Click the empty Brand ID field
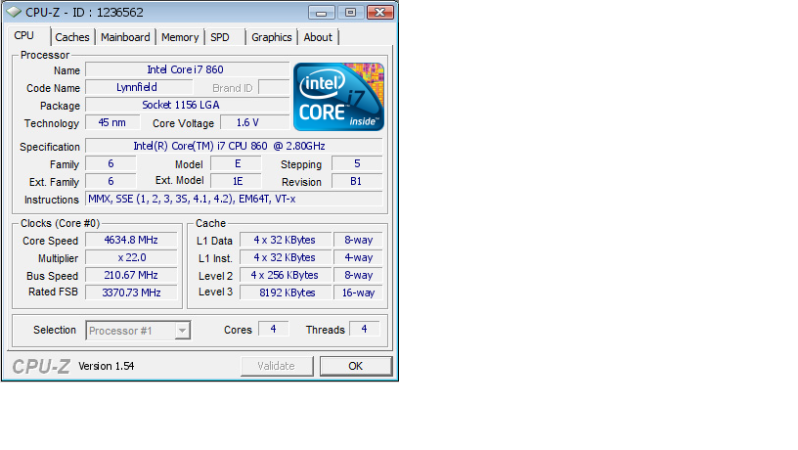The image size is (798, 450). pos(274,87)
